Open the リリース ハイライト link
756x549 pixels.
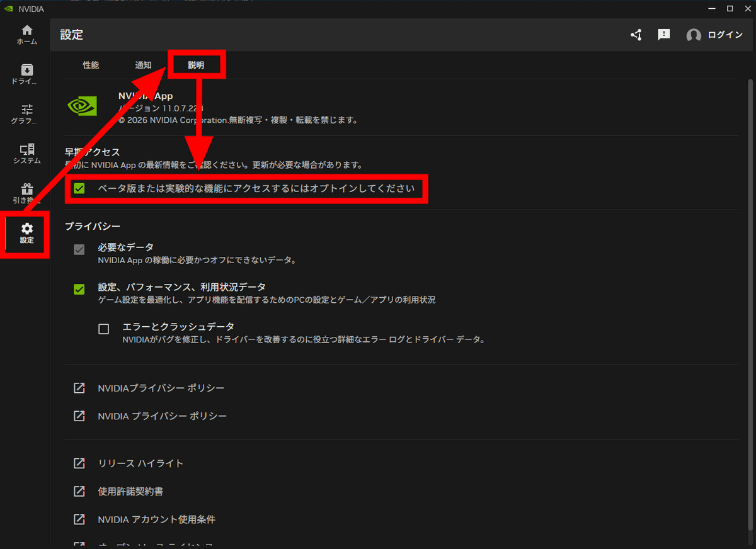coord(140,463)
